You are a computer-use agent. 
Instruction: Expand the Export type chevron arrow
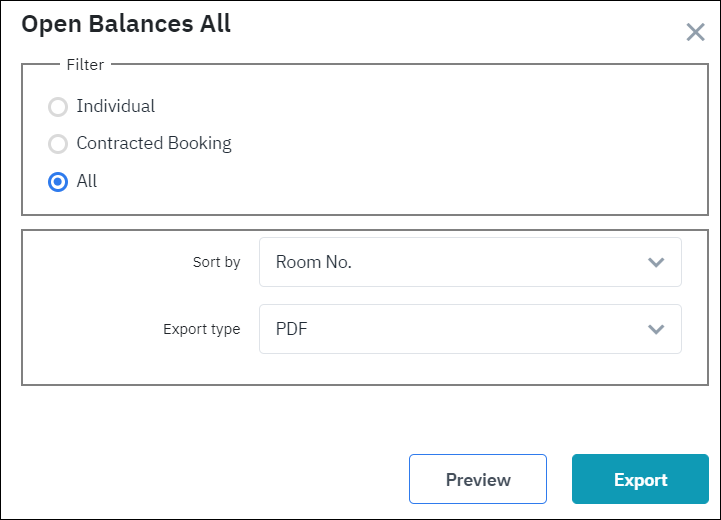[x=656, y=329]
